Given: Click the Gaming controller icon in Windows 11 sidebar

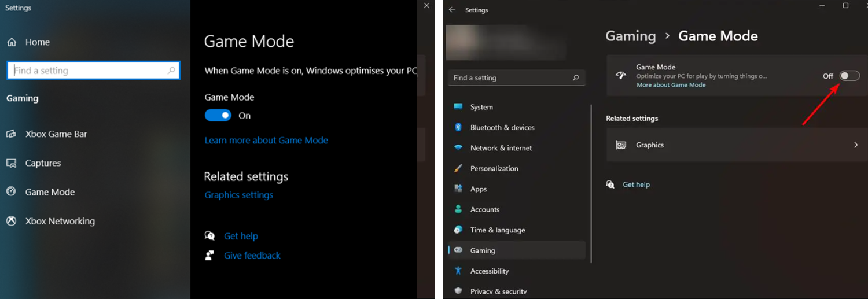Looking at the screenshot, I should pyautogui.click(x=458, y=250).
